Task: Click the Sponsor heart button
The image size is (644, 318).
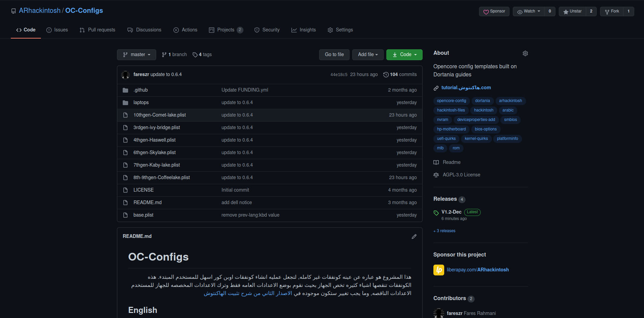Action: (494, 11)
